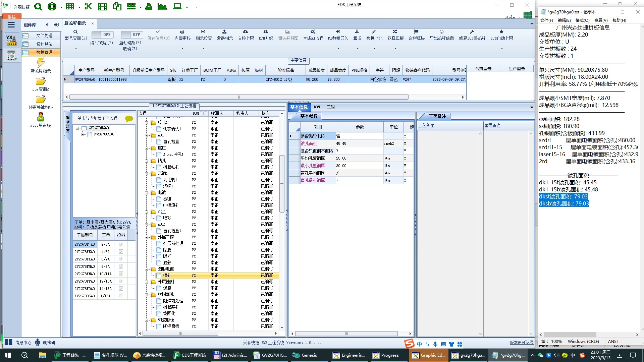The height and width of the screenshot is (362, 644).
Task: Select 设计算法 in the component library
Action: tap(44, 44)
